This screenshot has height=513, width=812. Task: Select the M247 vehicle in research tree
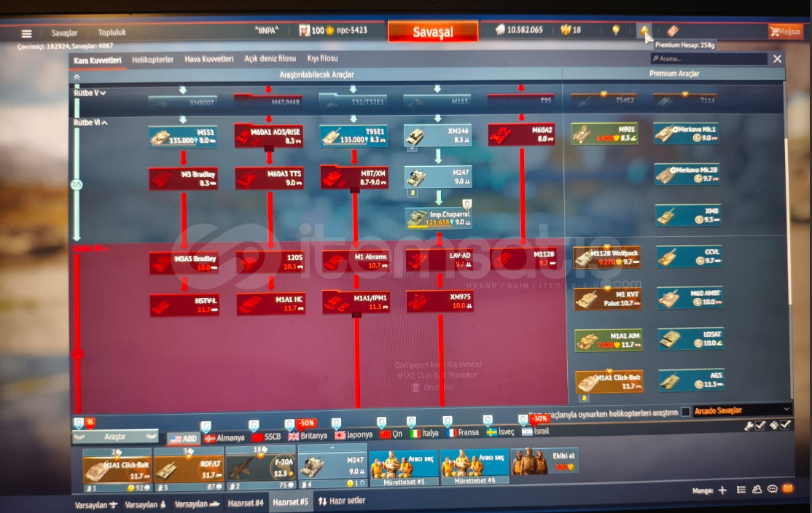pyautogui.click(x=437, y=176)
